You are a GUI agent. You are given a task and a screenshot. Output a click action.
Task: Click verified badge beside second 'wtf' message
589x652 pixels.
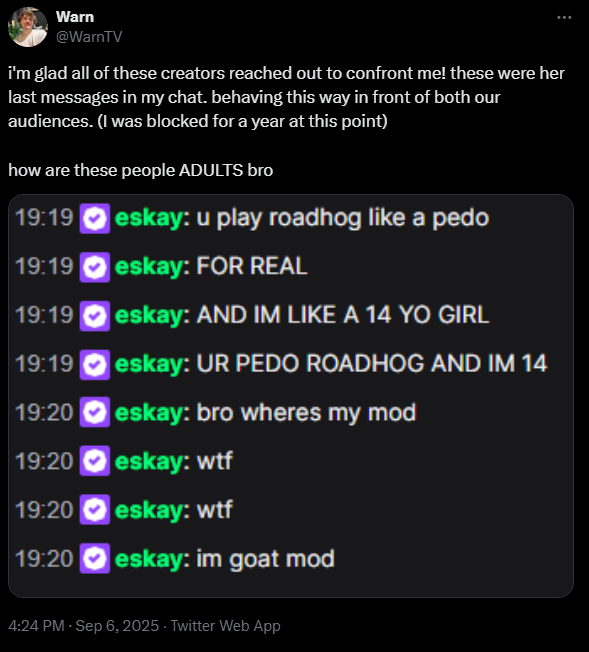(x=95, y=509)
